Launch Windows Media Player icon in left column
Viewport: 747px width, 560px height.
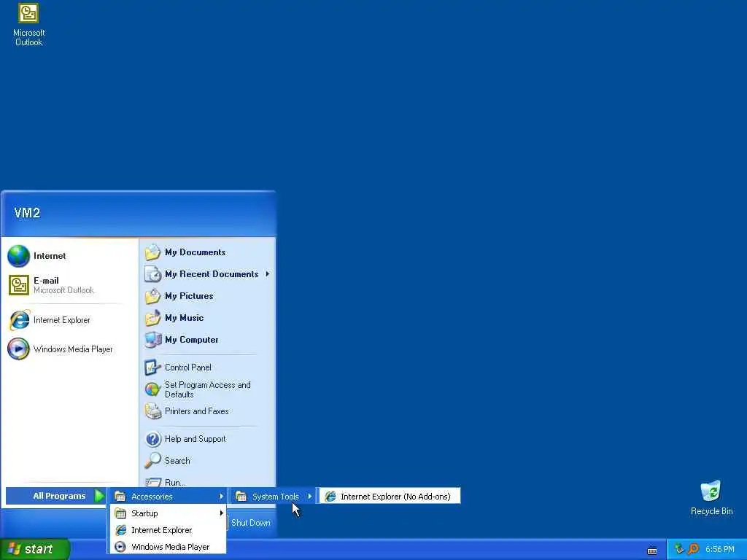[18, 349]
